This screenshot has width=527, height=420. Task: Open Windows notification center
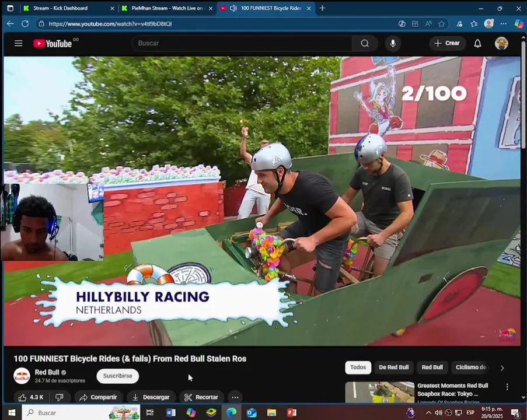click(x=515, y=412)
